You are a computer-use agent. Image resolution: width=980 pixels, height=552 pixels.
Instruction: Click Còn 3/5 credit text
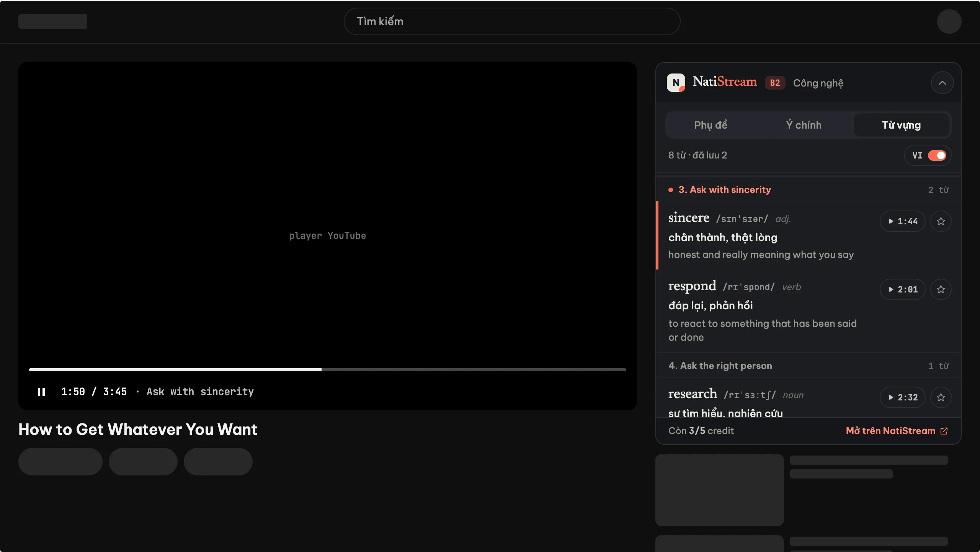(701, 431)
